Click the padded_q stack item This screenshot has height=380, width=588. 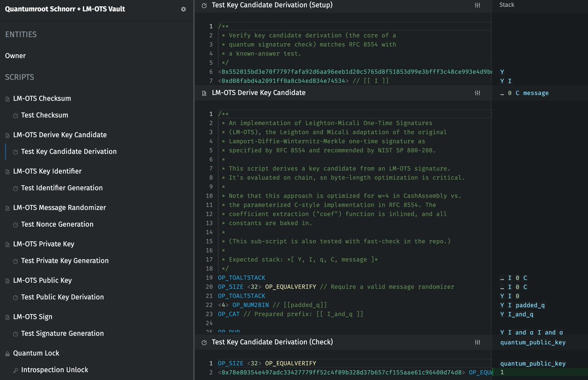[x=530, y=305]
